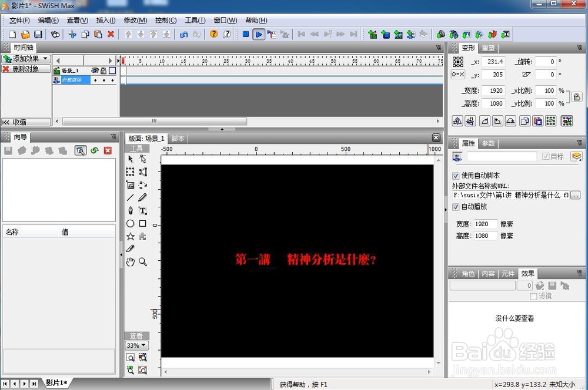Select the Rectangle tool

tap(143, 223)
